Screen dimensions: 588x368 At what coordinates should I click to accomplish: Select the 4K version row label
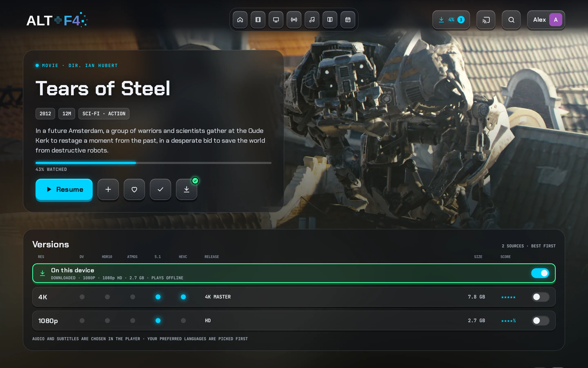(x=43, y=297)
